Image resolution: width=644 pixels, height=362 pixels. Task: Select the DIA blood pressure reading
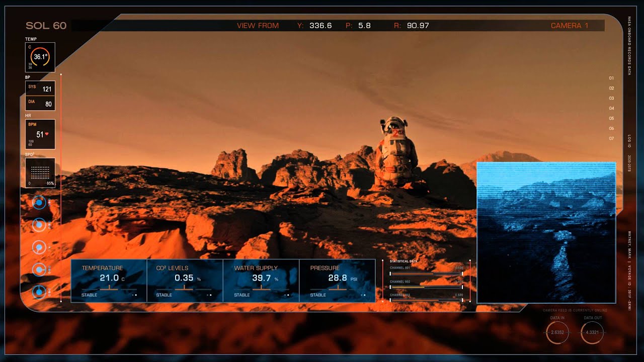(40, 104)
